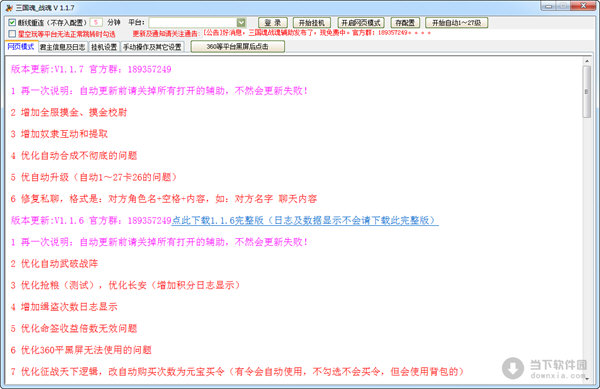Click the line 增加缉盗次数日志显示
This screenshot has height=389, width=600.
pos(64,307)
